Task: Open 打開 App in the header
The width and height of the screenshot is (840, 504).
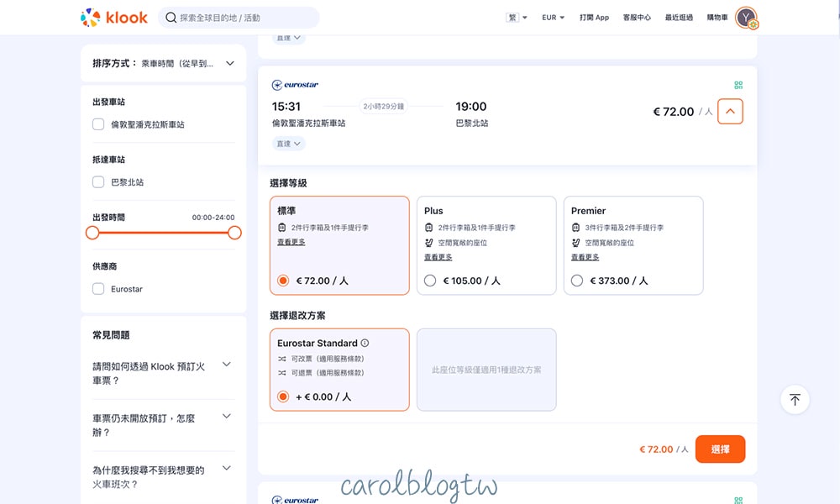Action: click(594, 18)
